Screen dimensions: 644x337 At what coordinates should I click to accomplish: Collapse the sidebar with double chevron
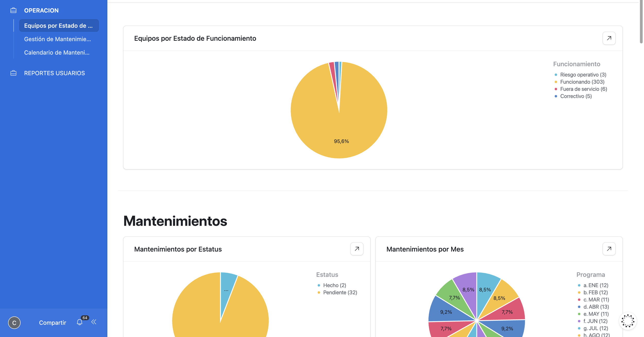pyautogui.click(x=94, y=322)
